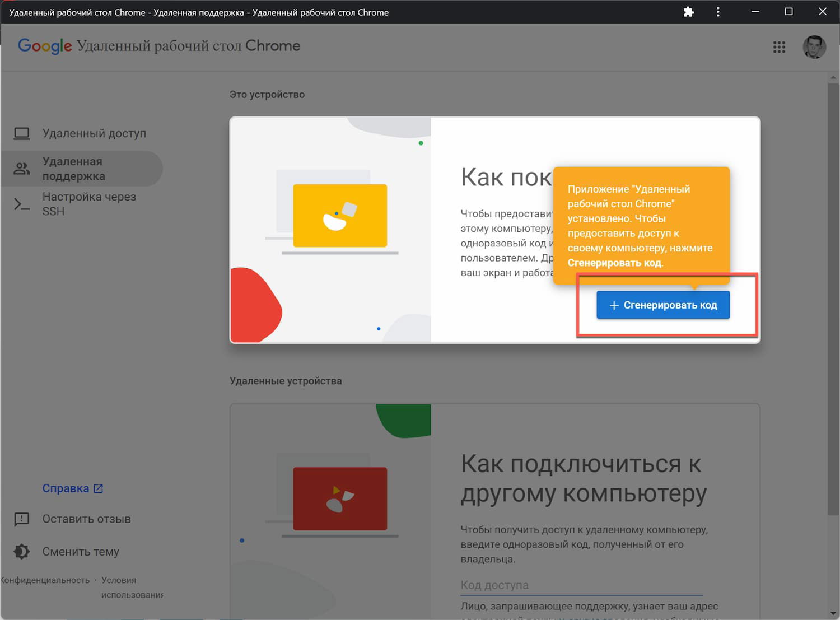Screen dimensions: 840x620
Task: Click the Google logo
Action: [45, 46]
